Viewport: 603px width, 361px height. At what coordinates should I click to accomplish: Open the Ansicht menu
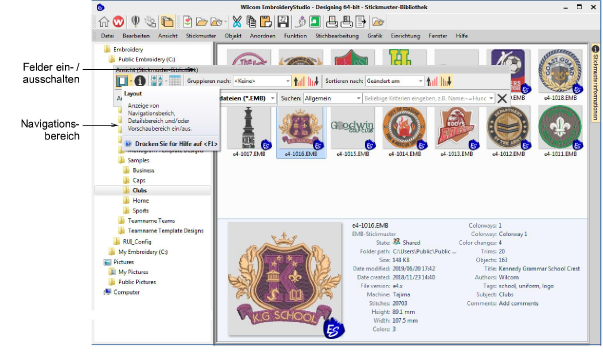click(168, 36)
